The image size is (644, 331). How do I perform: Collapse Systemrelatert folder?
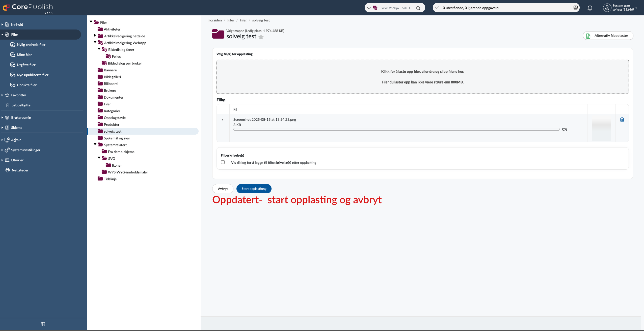pos(95,144)
